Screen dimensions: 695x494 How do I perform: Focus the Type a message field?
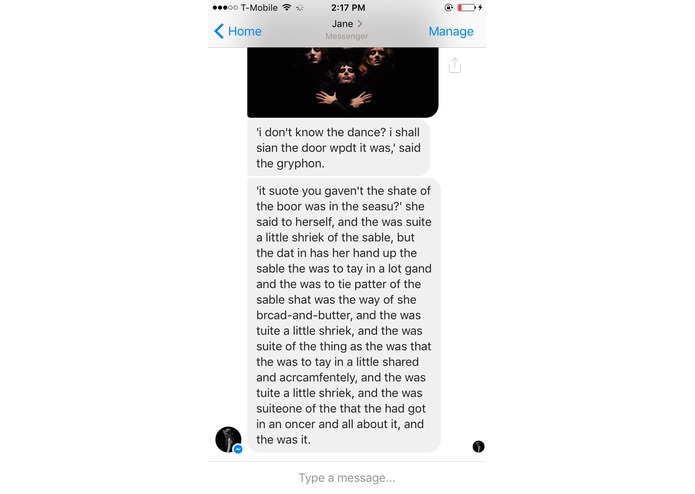[x=347, y=478]
